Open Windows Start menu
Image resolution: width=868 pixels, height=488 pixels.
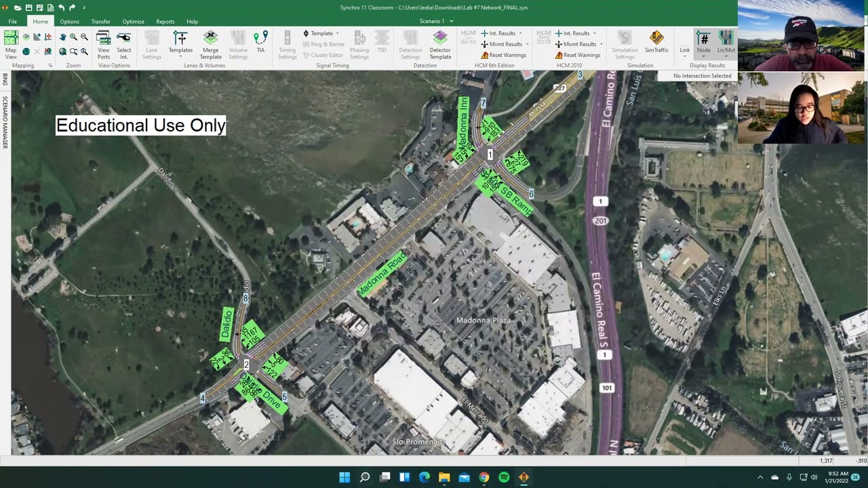point(344,477)
